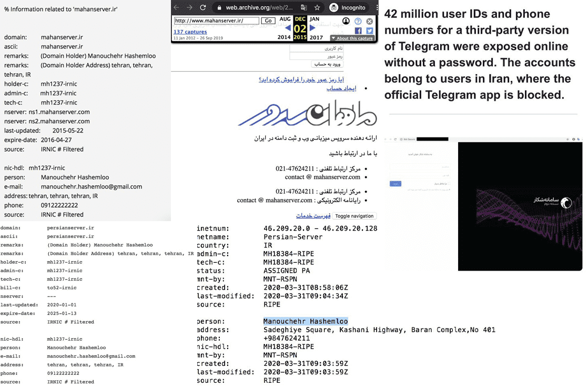The width and height of the screenshot is (588, 387).
Task: Click the browser reload button
Action: click(202, 7)
